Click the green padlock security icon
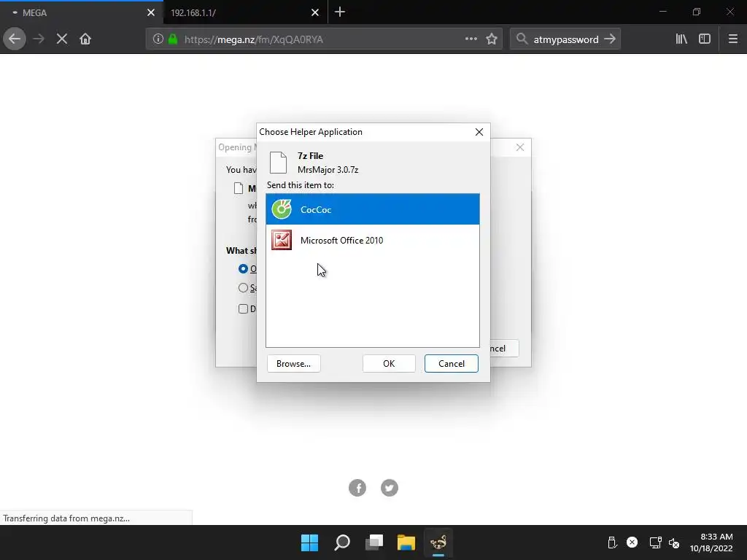Image resolution: width=747 pixels, height=560 pixels. (x=173, y=39)
